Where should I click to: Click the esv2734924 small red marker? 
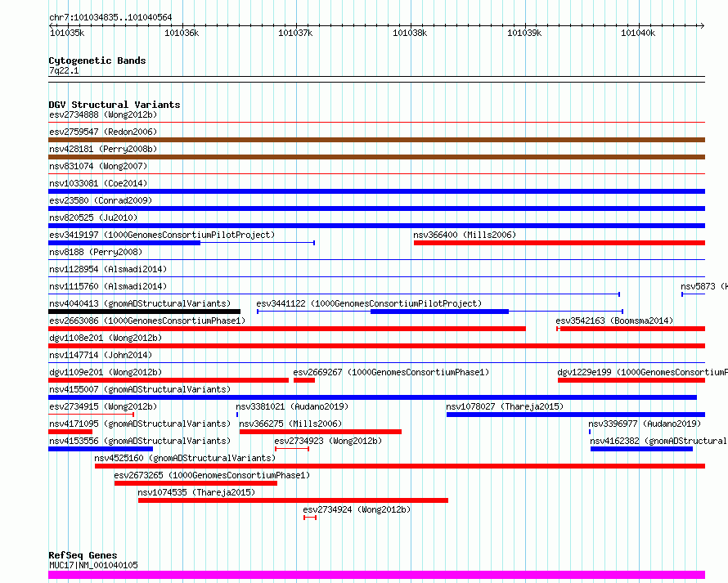pos(310,518)
